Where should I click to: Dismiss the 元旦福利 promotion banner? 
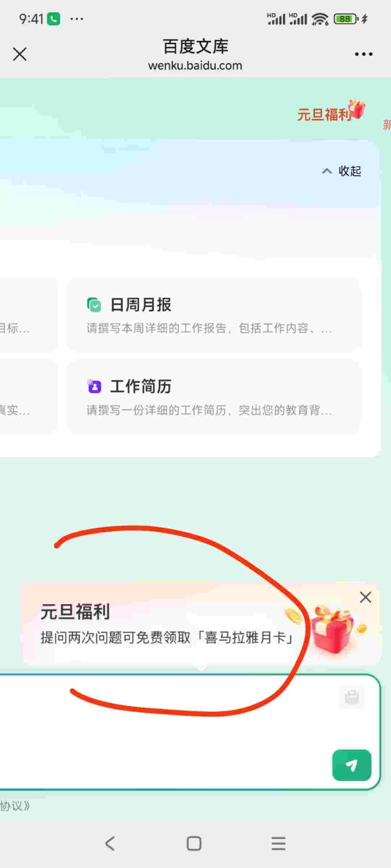click(x=366, y=597)
